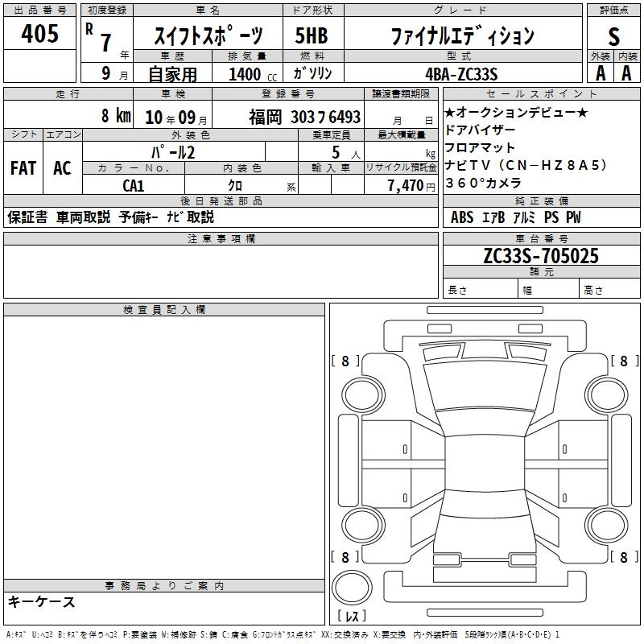This screenshot has height=644, width=644.
Task: Click the rear-left wheel on car diagram
Action: [363, 526]
